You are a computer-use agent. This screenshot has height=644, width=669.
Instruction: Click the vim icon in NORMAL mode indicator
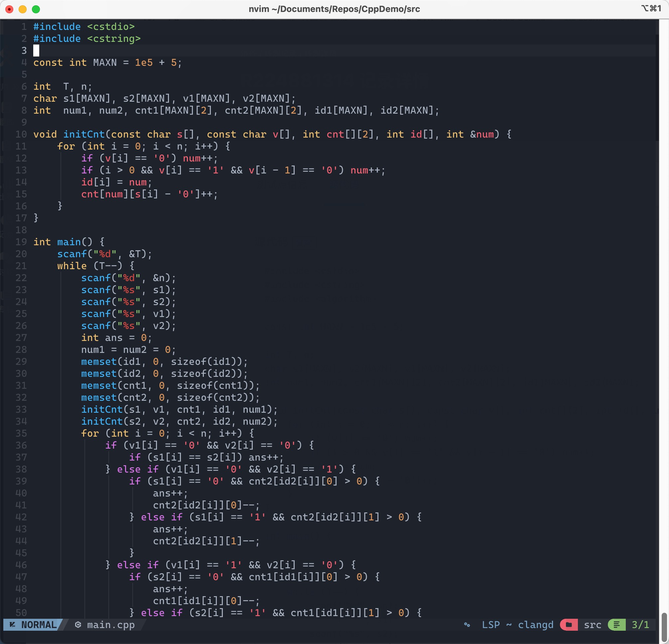[13, 624]
